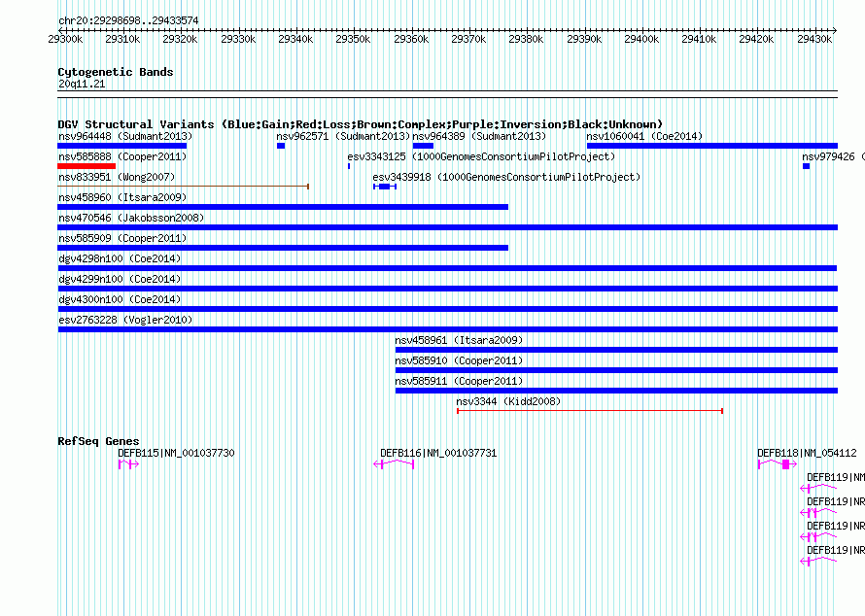The height and width of the screenshot is (616, 865).
Task: Click the 29430k ruler label
Action: (814, 39)
